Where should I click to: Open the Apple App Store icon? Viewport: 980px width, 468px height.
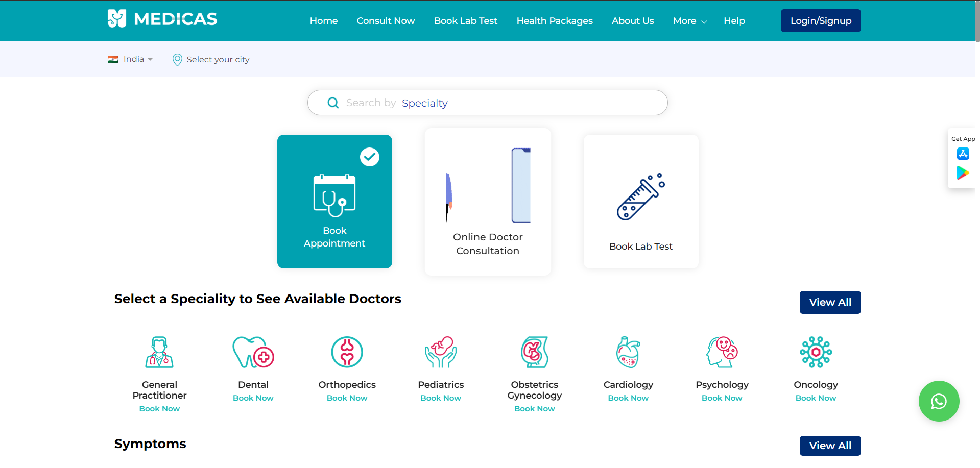coord(963,154)
